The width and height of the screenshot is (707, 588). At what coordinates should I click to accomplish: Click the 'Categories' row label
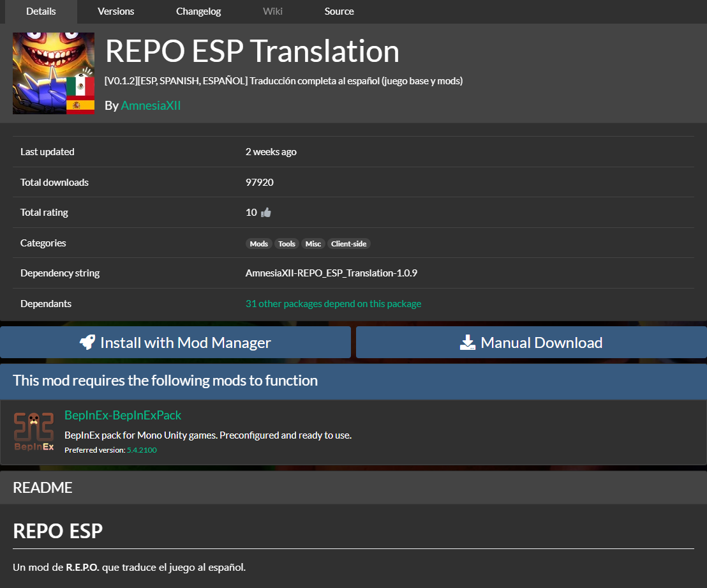click(x=43, y=243)
